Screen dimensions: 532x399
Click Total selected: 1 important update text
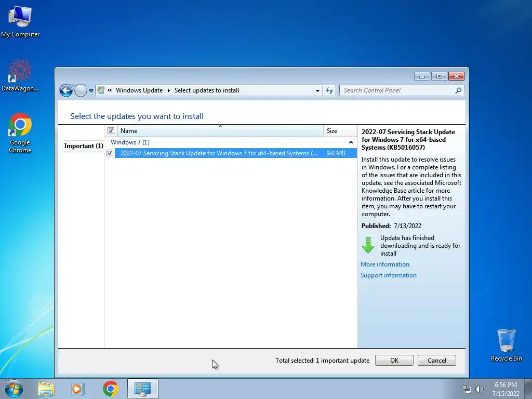[x=322, y=361]
